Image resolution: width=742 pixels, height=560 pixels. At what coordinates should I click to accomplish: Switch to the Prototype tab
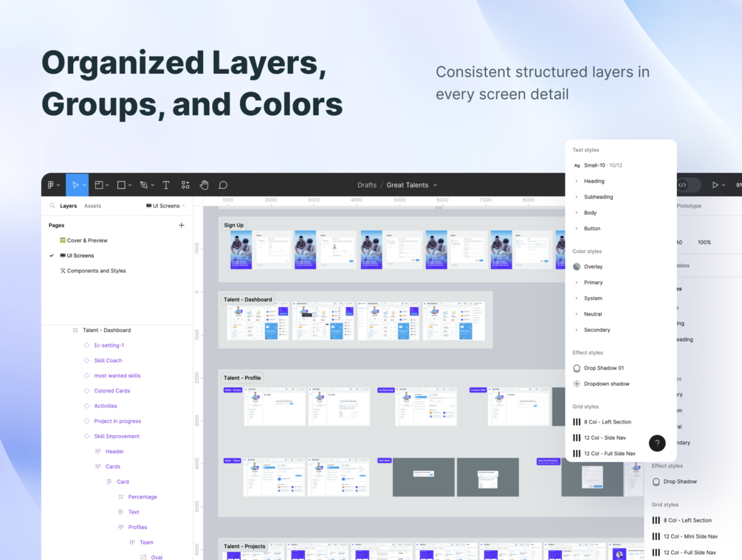(x=689, y=206)
